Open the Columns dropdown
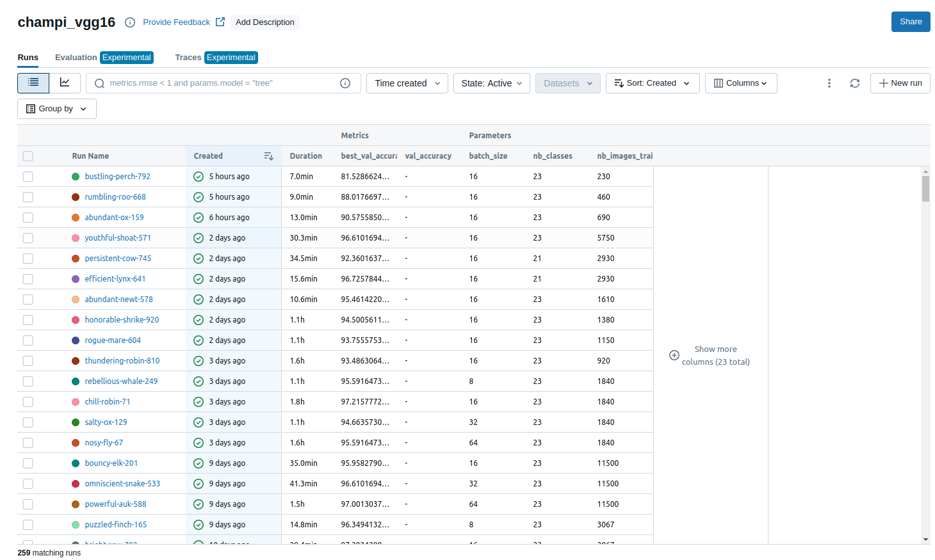Screen dimensions: 935x560 click(741, 83)
